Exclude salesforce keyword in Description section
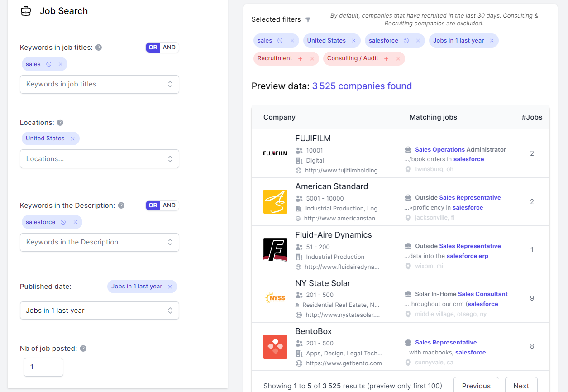Screen dimensions: 568x392 [63, 222]
